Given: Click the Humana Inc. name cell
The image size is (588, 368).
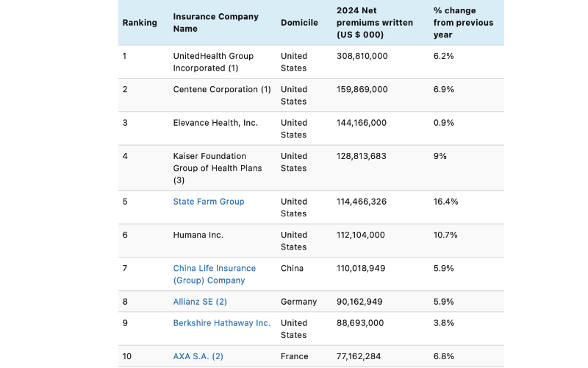Looking at the screenshot, I should tap(198, 235).
